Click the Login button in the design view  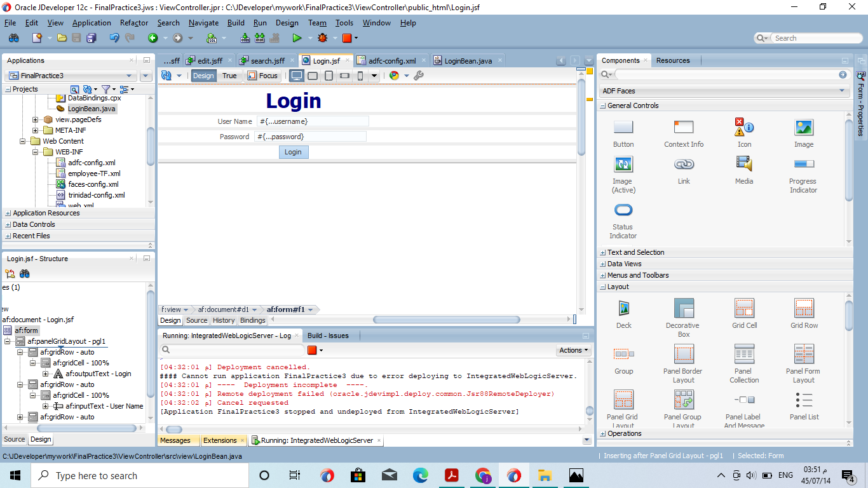pos(293,152)
